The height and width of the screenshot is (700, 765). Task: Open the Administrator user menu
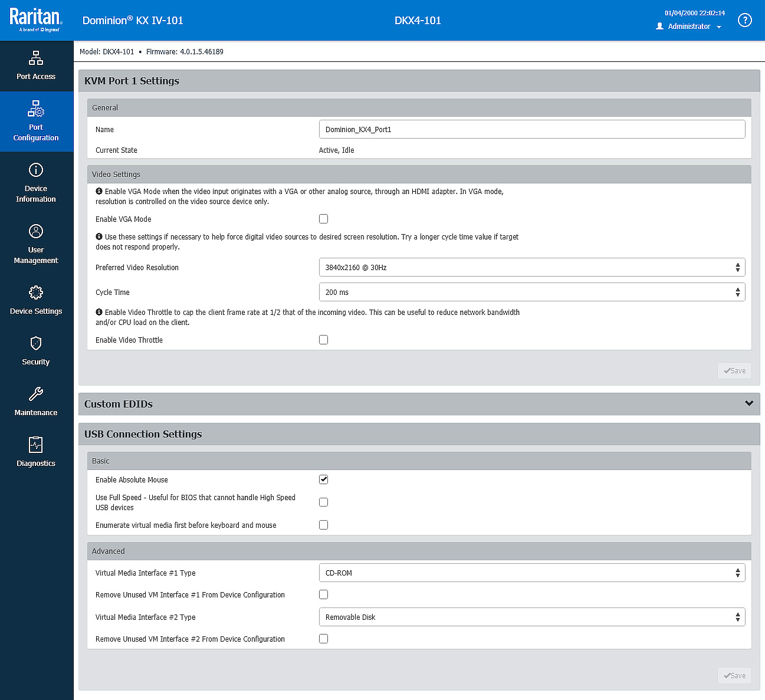tap(688, 27)
